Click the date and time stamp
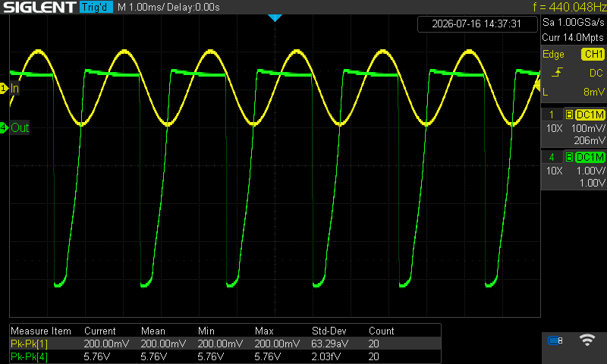 (x=476, y=24)
